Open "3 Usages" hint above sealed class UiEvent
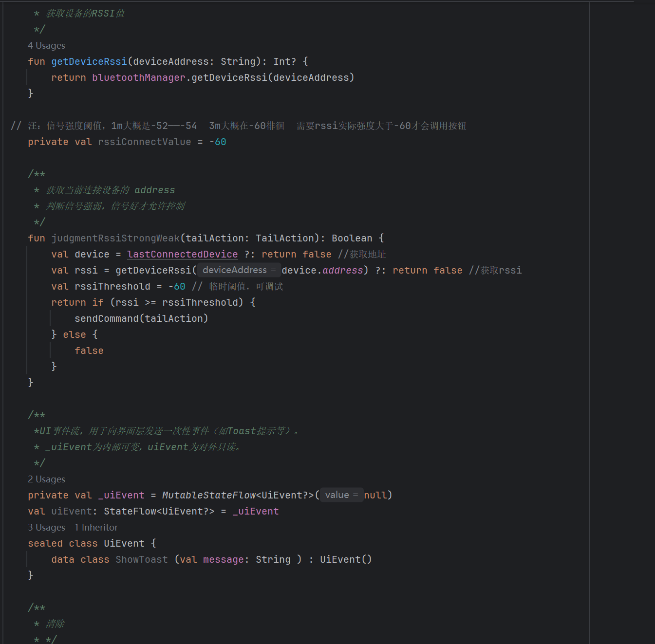Image resolution: width=655 pixels, height=644 pixels. pos(46,527)
